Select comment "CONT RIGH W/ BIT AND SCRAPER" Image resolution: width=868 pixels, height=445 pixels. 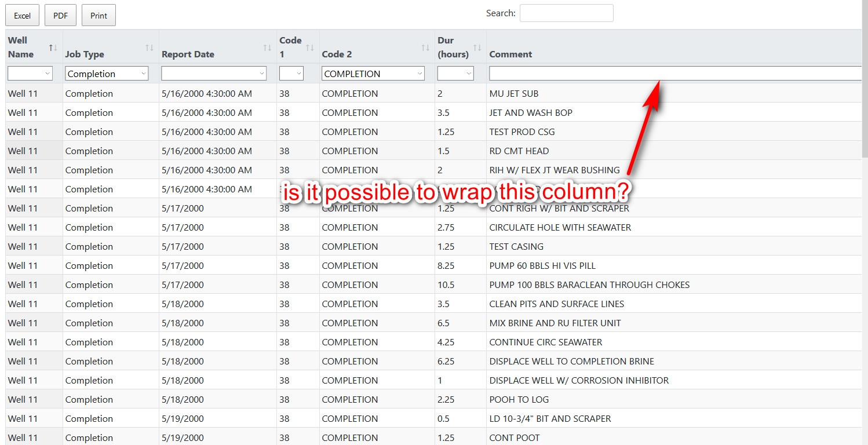click(559, 208)
